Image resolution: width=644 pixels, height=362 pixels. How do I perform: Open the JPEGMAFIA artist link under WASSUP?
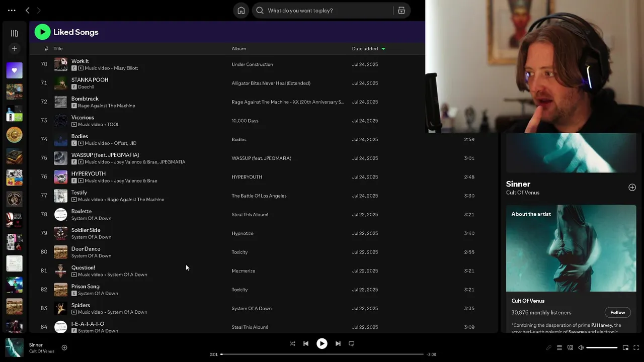pyautogui.click(x=172, y=162)
